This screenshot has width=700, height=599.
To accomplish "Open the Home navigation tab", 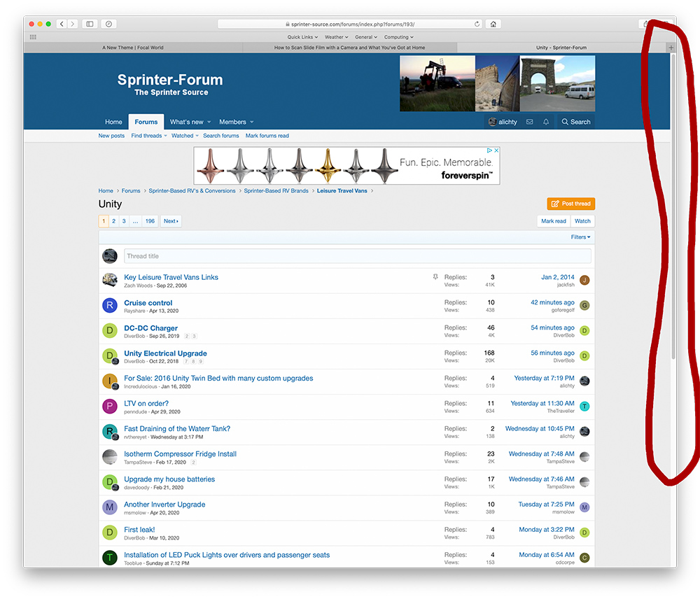I will point(113,122).
